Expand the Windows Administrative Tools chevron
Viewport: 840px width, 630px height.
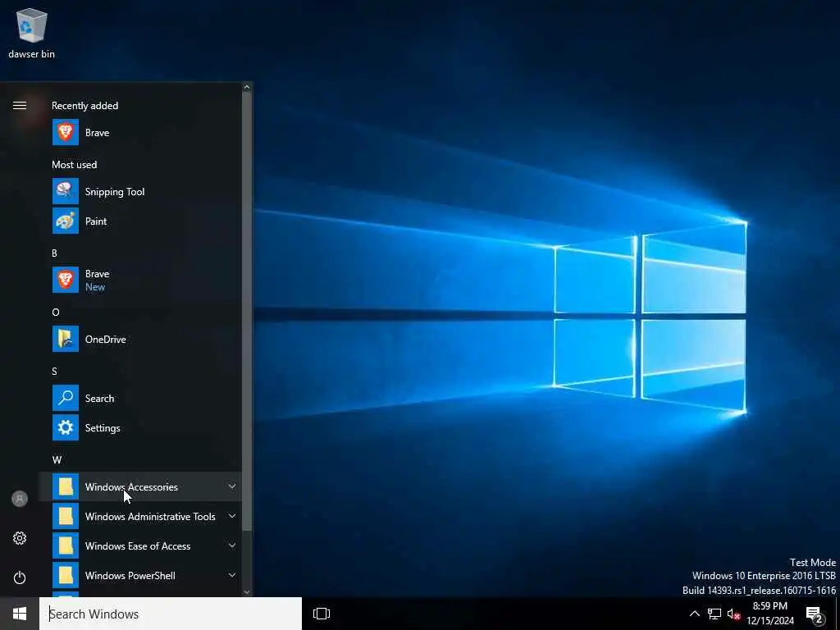click(x=232, y=516)
